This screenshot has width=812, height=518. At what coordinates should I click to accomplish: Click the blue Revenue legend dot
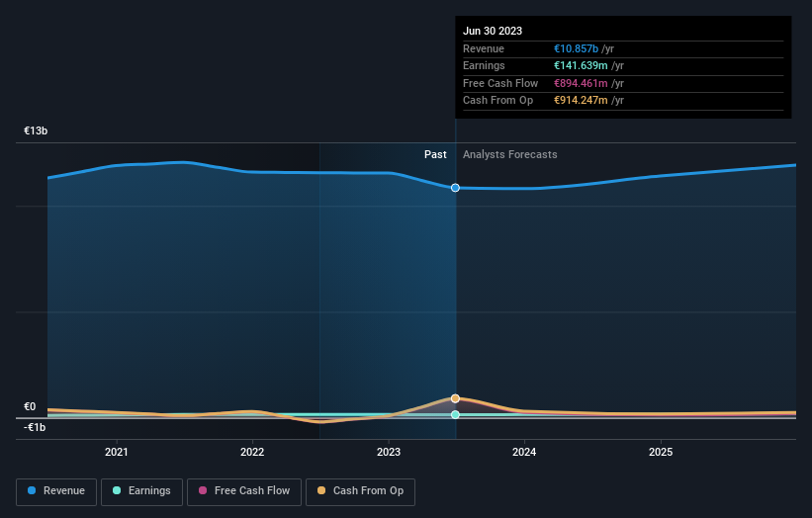32,490
